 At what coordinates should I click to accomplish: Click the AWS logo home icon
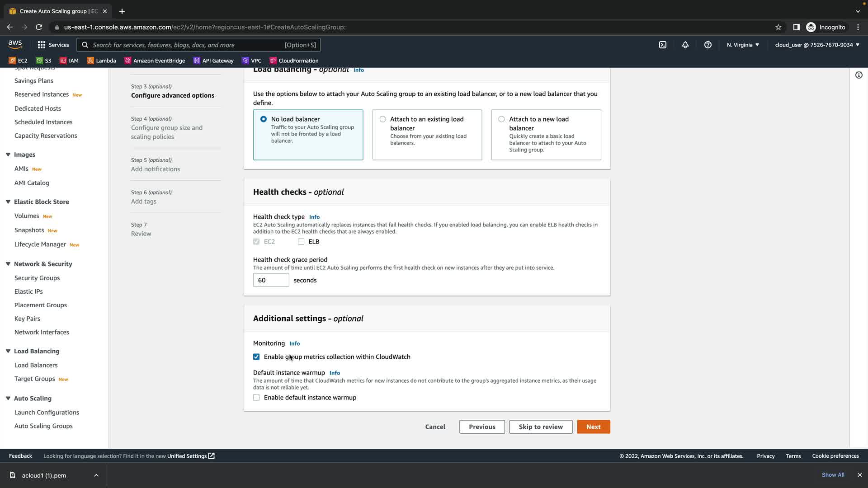[15, 44]
